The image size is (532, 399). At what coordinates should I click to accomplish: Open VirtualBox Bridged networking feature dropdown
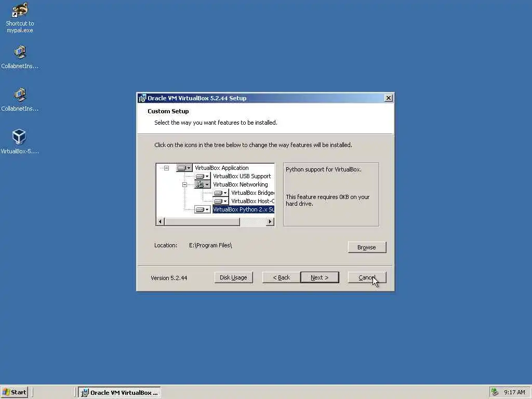click(x=221, y=193)
